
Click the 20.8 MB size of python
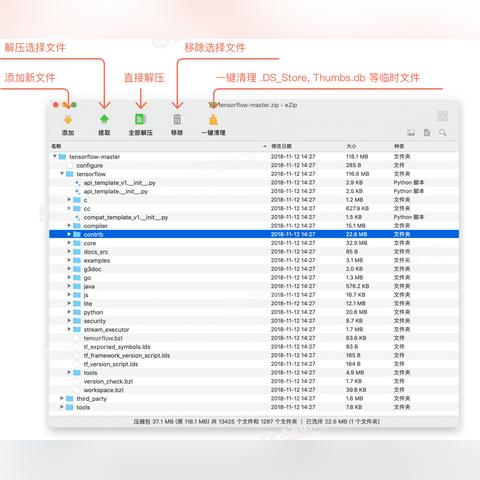[356, 312]
